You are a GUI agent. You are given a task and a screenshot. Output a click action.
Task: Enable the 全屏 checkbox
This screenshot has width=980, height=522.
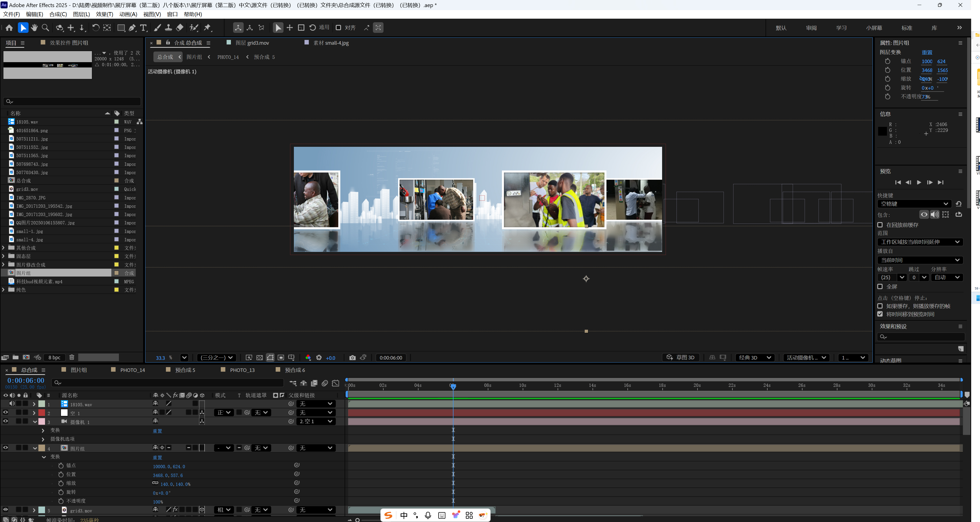pos(880,287)
